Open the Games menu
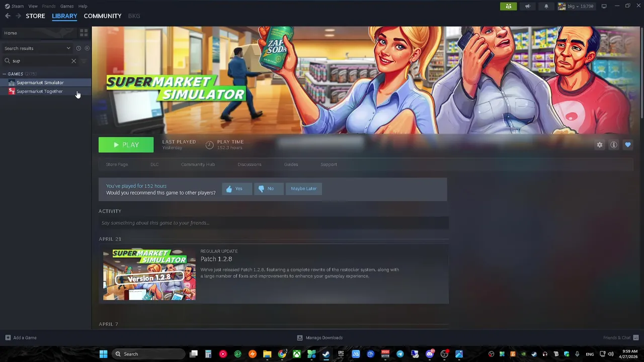The image size is (644, 362). (67, 6)
